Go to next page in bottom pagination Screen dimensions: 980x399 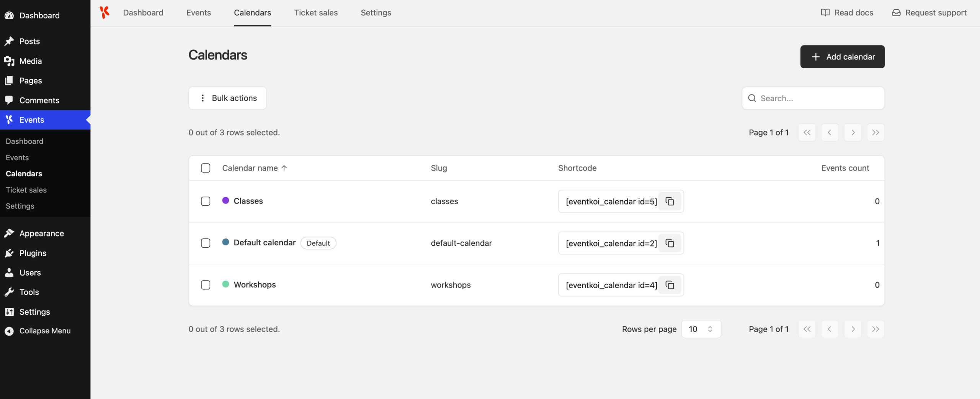tap(853, 329)
